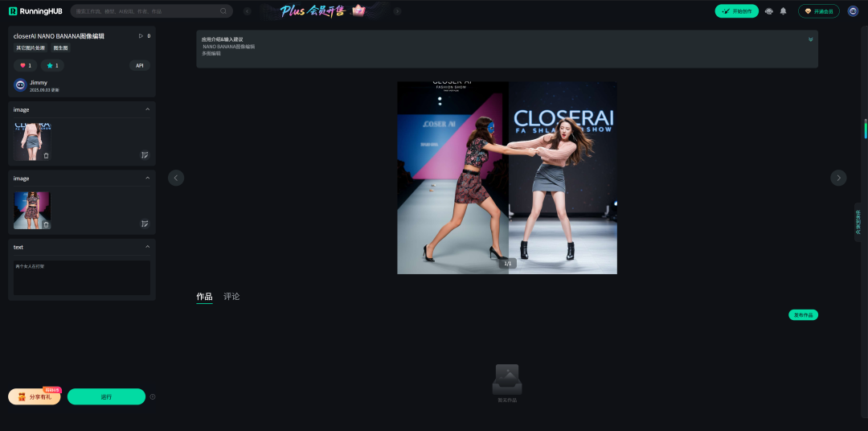Delete the second uploaded image

point(46,224)
